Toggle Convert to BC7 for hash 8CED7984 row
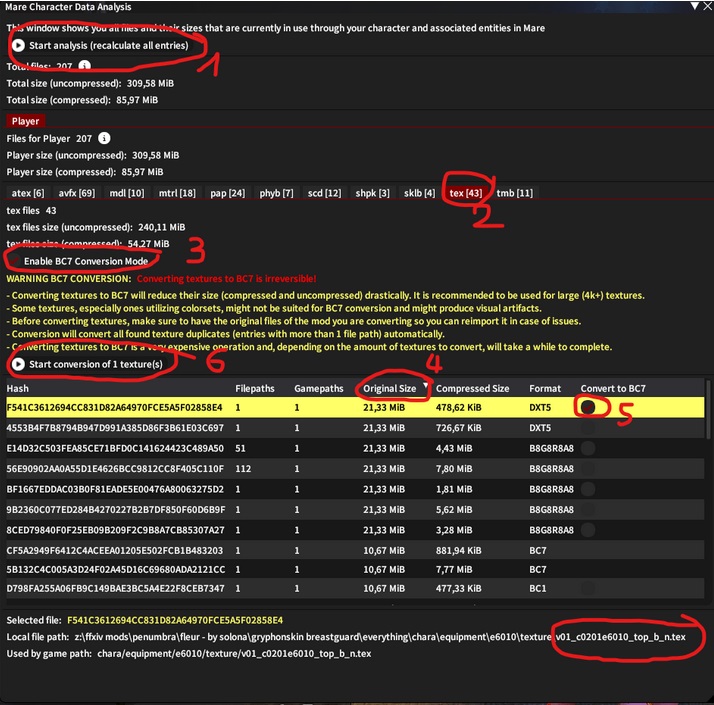 (x=588, y=530)
